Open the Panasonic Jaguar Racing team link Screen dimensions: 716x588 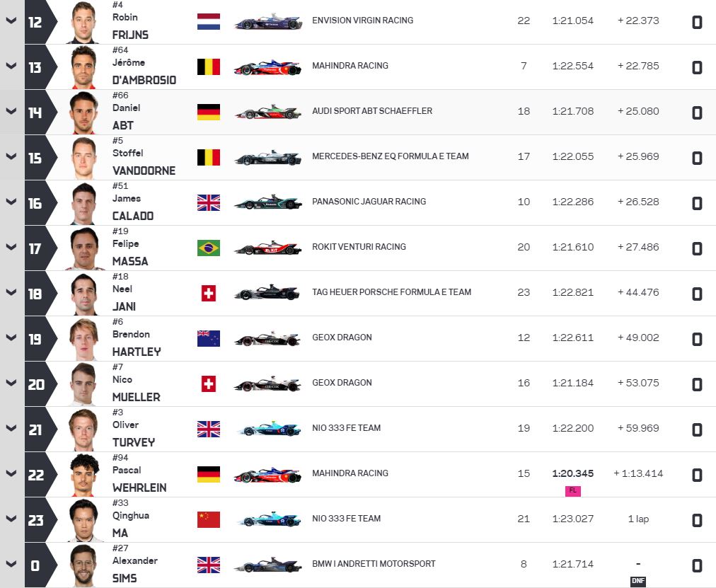point(369,202)
